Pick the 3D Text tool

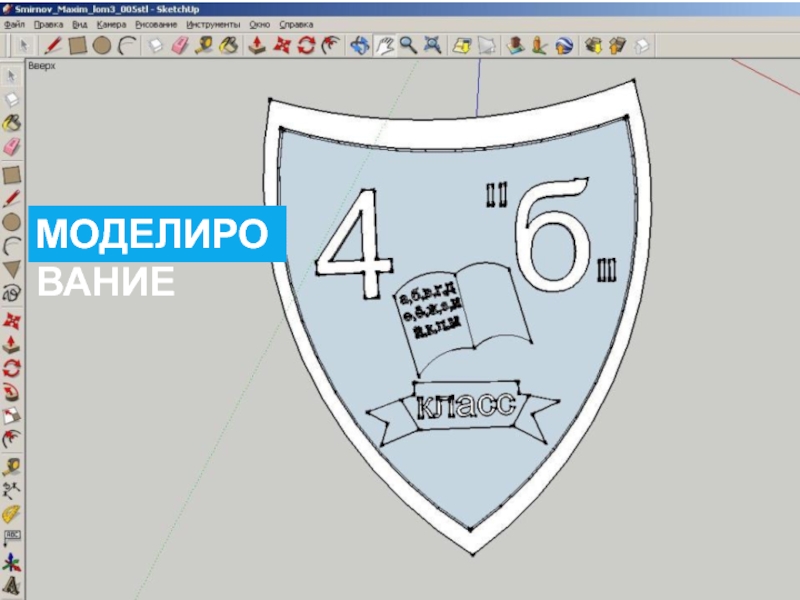[x=12, y=586]
